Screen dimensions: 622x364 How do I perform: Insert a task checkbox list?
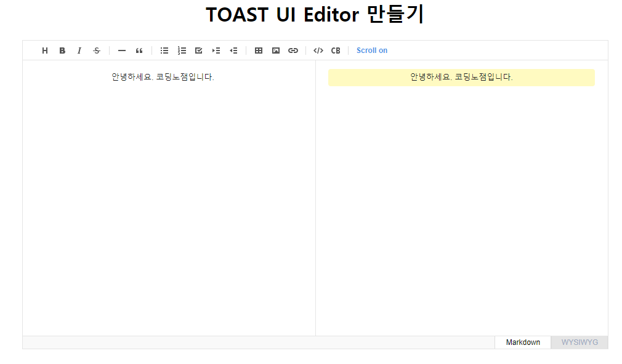pyautogui.click(x=199, y=51)
